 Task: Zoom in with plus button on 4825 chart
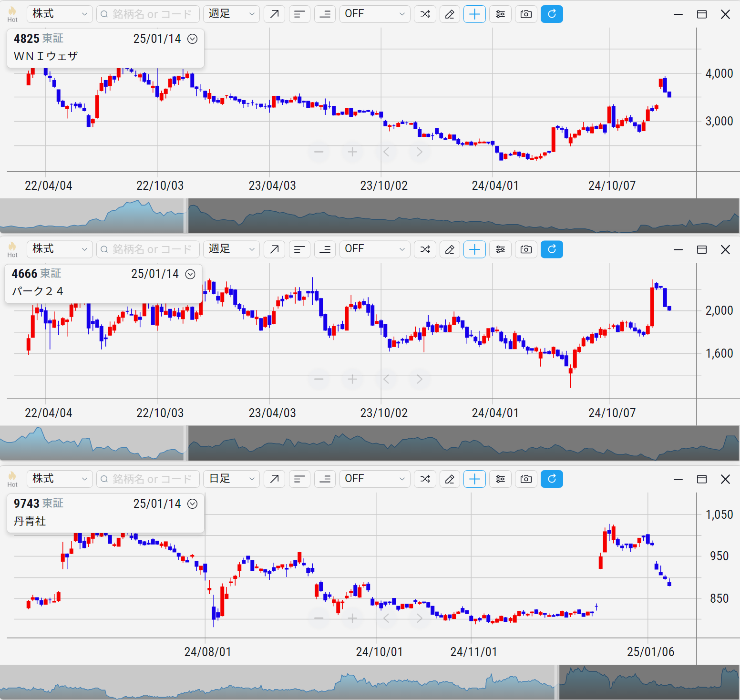click(352, 152)
